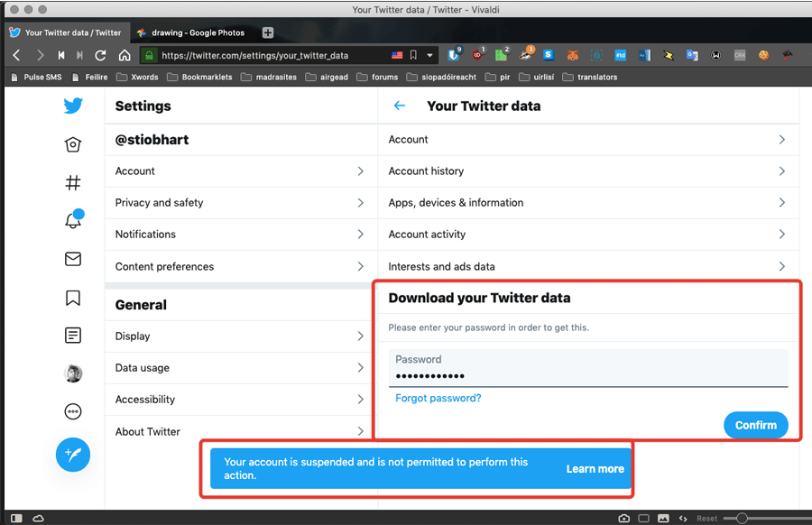The image size is (812, 525).
Task: Open the forums bookmarks folder
Action: pos(377,78)
